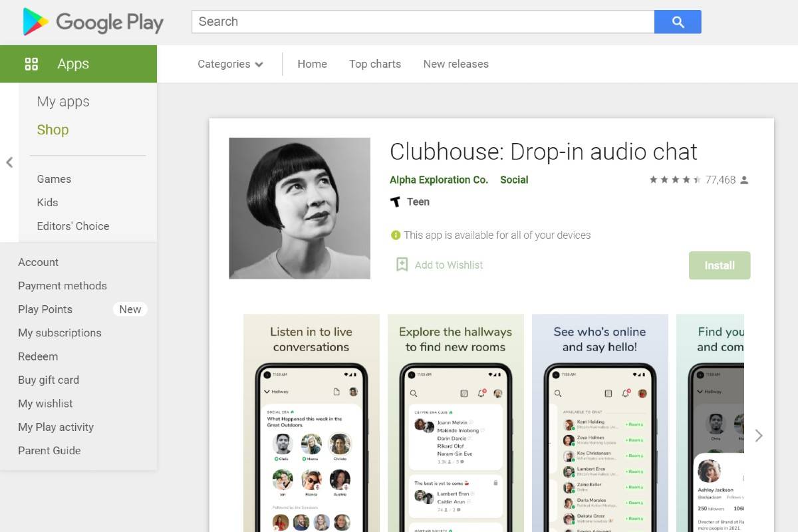Click the Add to Wishlist bookmark icon
Screen dimensions: 798x532
click(402, 265)
